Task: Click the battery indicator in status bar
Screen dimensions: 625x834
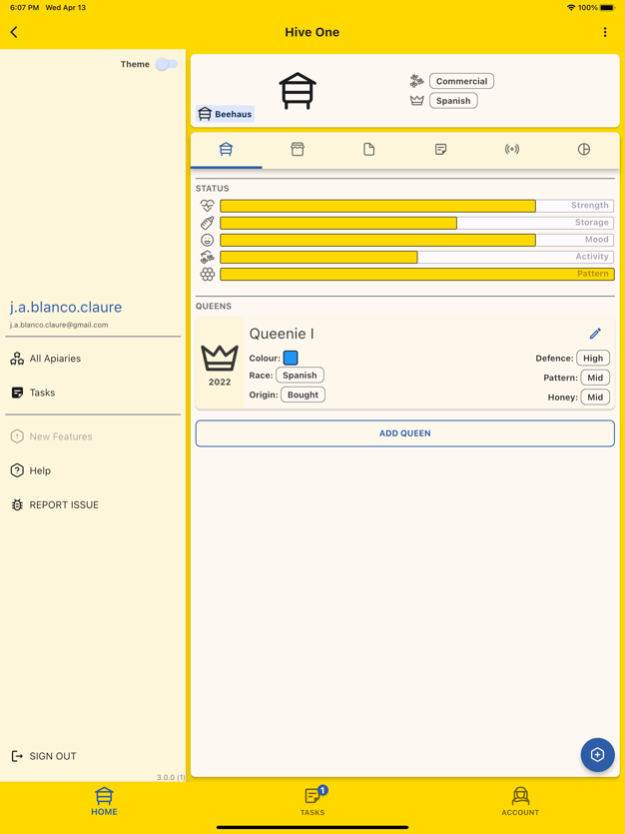Action: click(607, 7)
